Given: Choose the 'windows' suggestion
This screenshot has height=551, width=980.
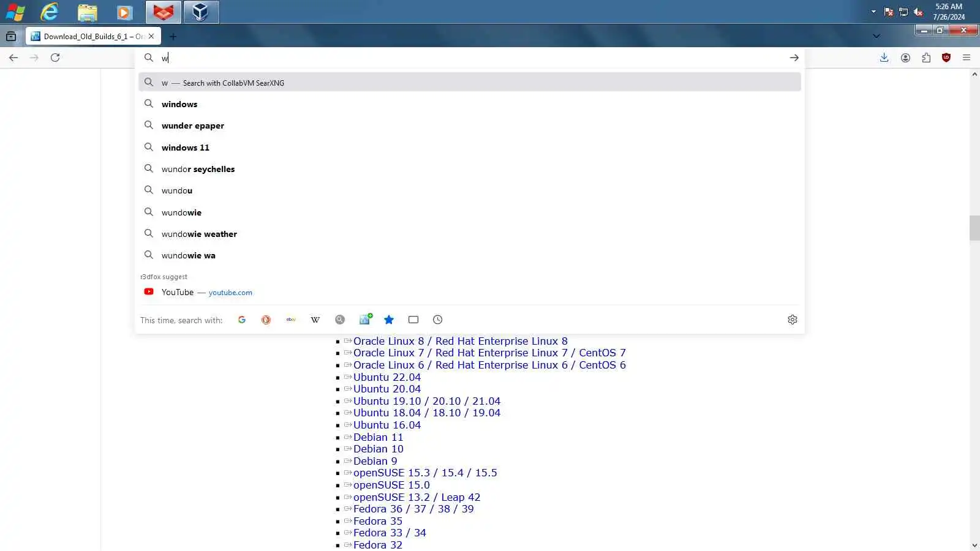Looking at the screenshot, I should [470, 104].
